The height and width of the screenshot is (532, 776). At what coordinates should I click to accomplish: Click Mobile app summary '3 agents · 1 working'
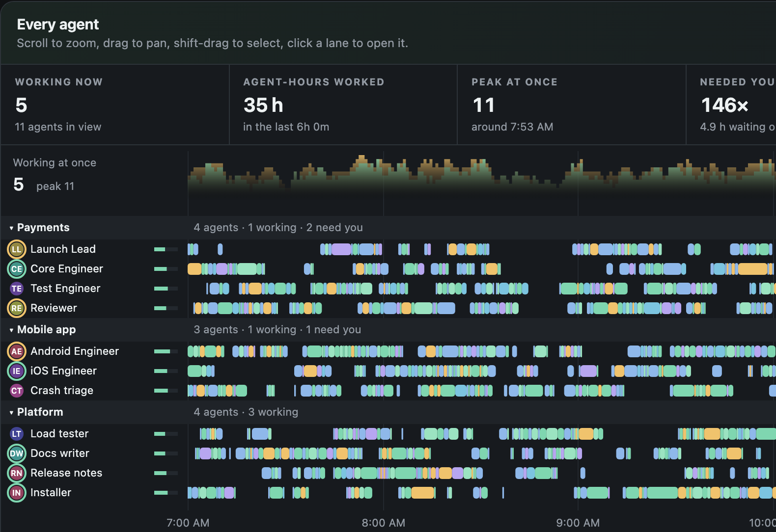point(245,330)
